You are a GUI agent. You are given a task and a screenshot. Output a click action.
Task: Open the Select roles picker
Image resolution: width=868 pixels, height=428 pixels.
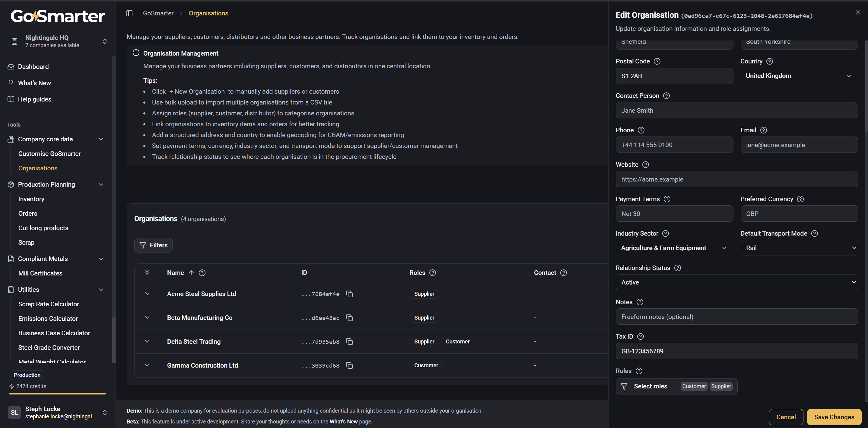click(x=676, y=386)
